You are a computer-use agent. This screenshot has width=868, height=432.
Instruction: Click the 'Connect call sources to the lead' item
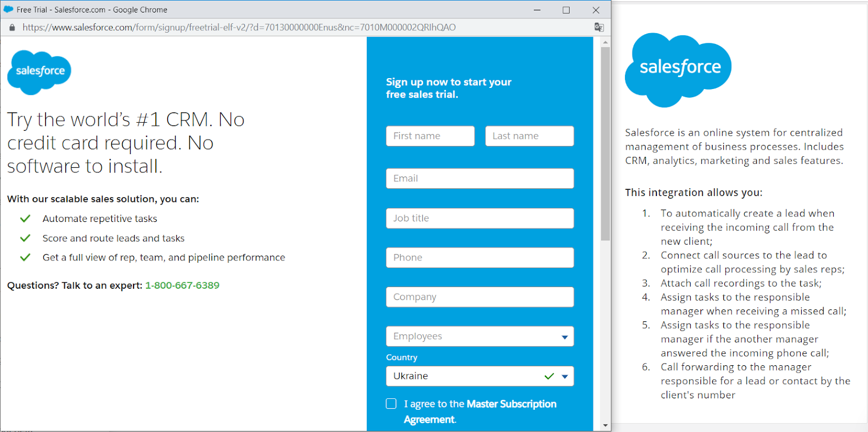click(752, 262)
